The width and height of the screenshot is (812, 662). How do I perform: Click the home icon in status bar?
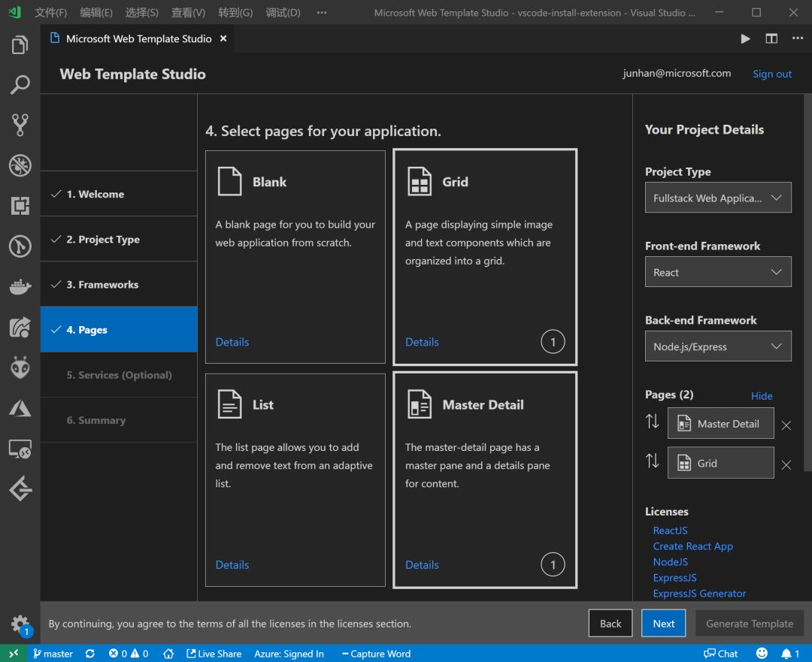pos(168,654)
